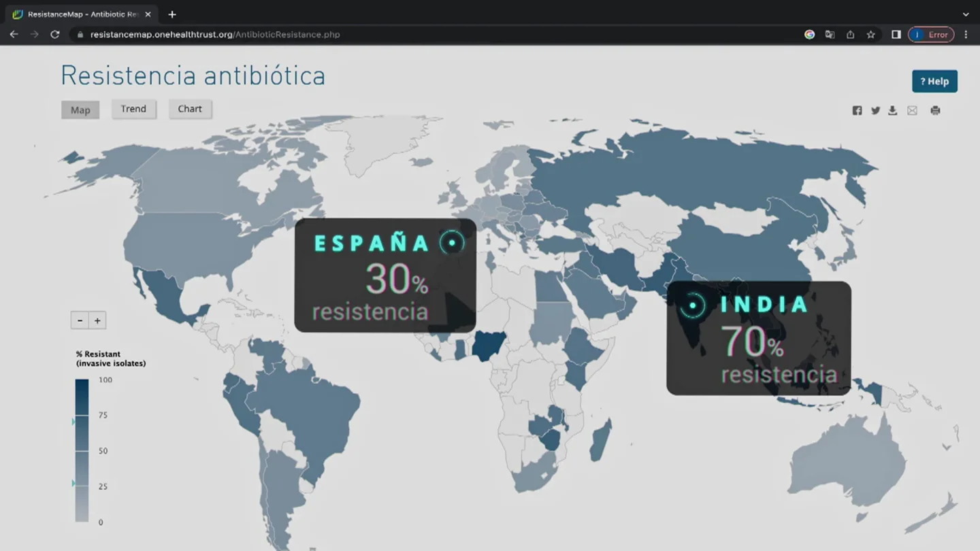Image resolution: width=980 pixels, height=551 pixels.
Task: Open the profile Error button
Action: click(931, 34)
